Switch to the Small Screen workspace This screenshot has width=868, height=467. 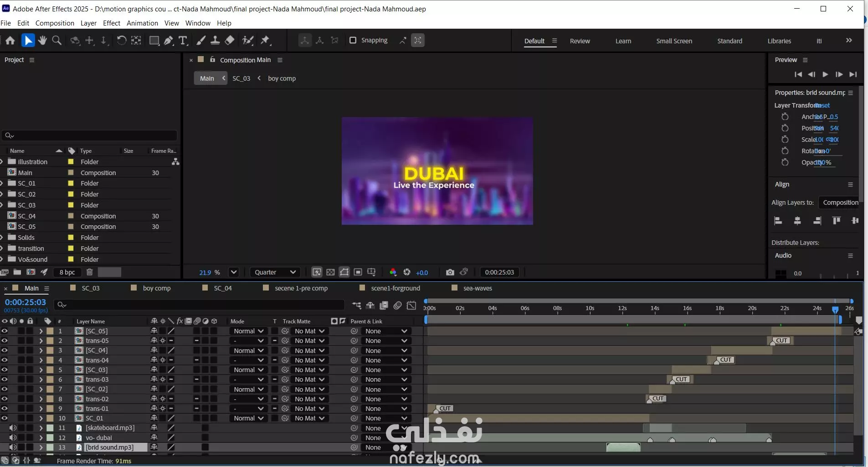[x=674, y=41]
